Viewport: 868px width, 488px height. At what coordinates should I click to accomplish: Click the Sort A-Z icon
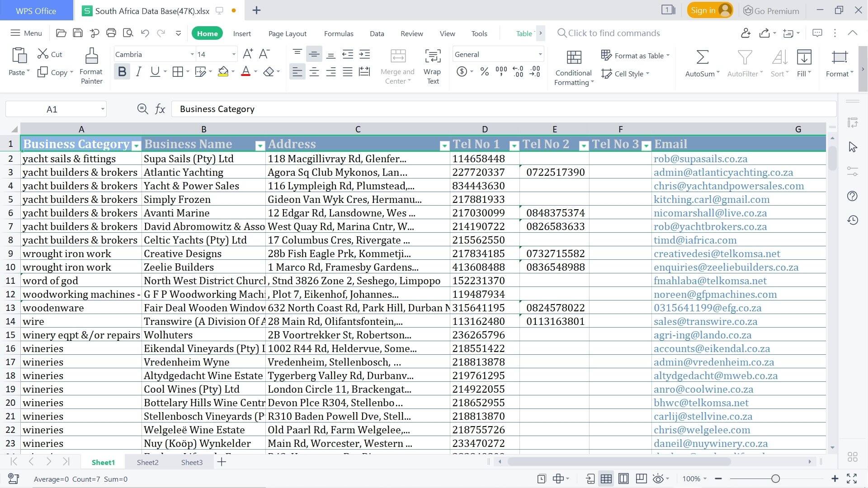point(779,57)
